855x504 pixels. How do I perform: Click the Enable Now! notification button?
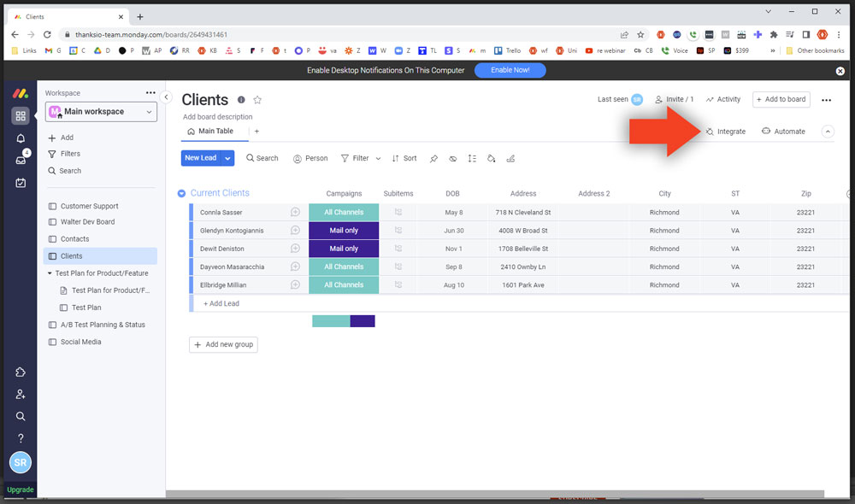click(510, 70)
